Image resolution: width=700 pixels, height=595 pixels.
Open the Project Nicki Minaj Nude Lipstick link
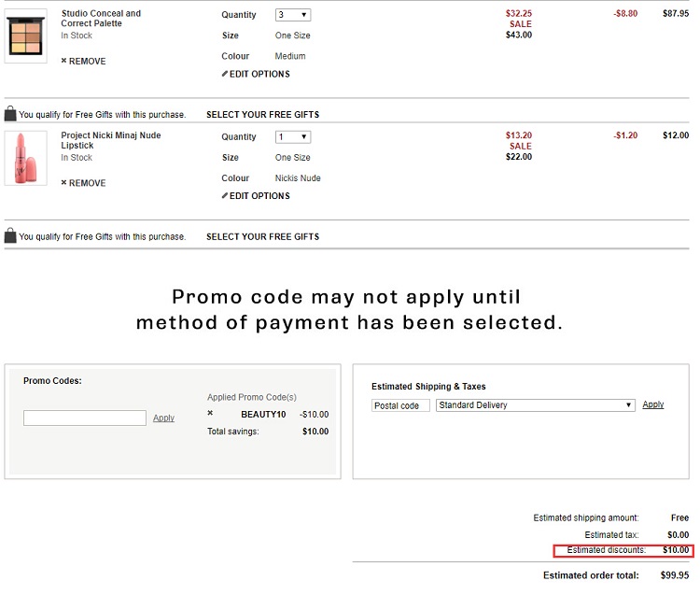click(x=110, y=140)
